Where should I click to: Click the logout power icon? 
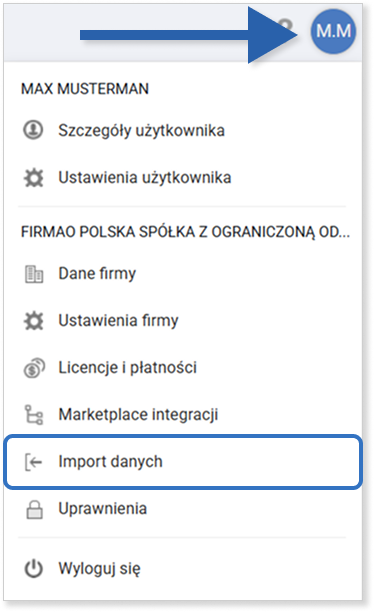(34, 569)
